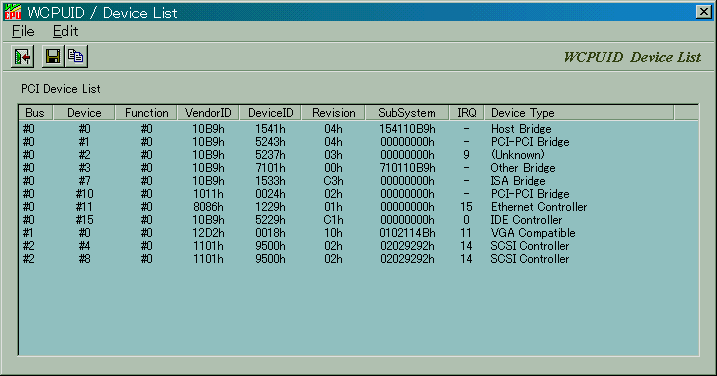
Task: Click the IRQ column header
Action: (x=466, y=113)
